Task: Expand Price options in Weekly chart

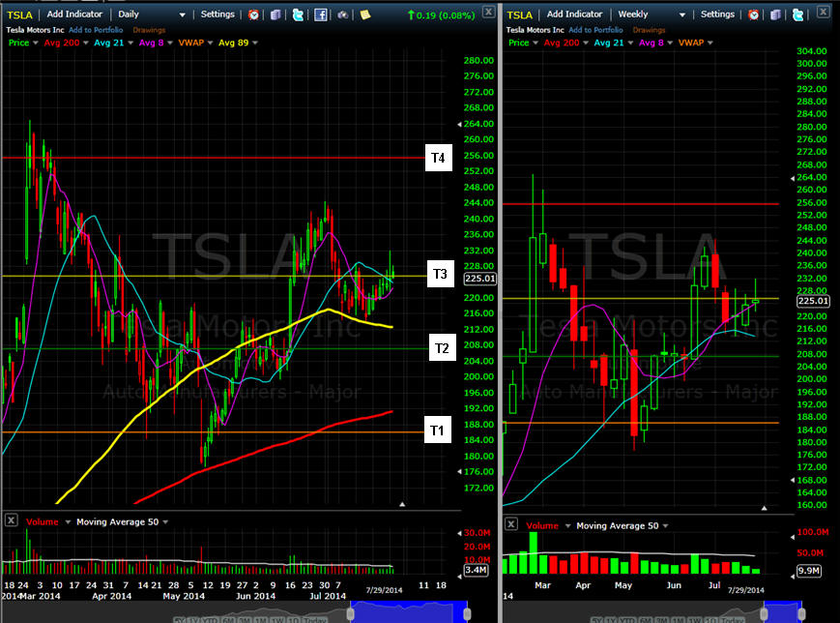Action: coord(536,43)
